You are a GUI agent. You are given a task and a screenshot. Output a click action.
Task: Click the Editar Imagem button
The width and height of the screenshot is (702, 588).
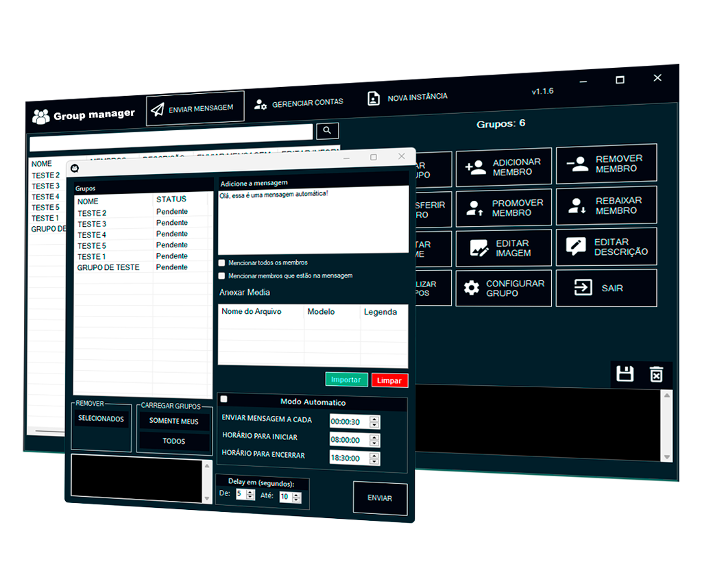(504, 248)
